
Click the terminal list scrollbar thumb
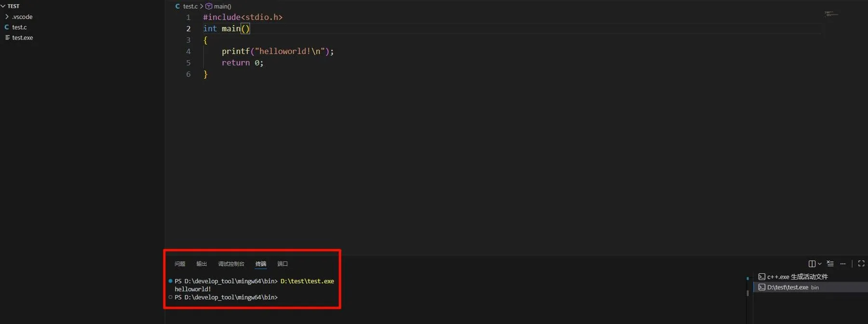748,293
